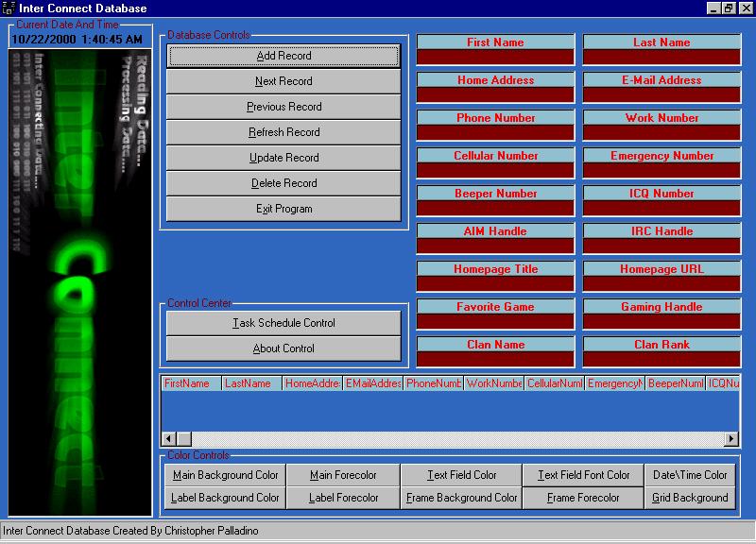
Task: Pick the Text Field Color
Action: (x=461, y=475)
